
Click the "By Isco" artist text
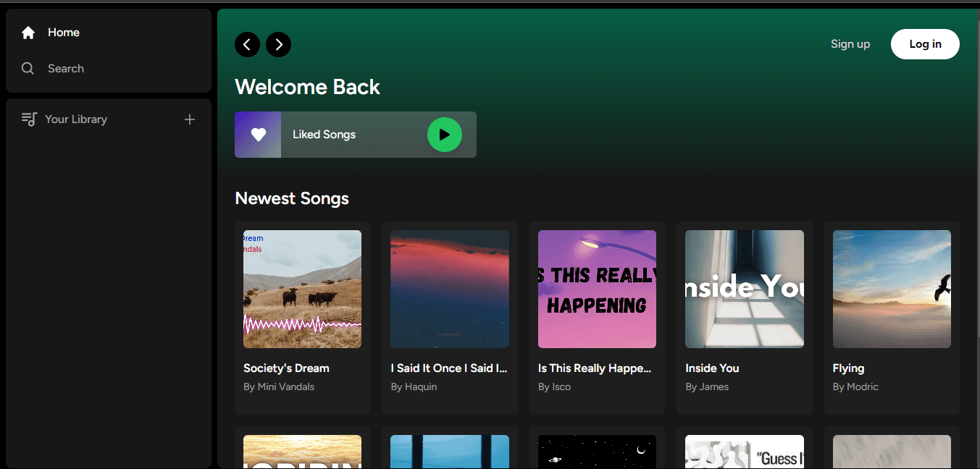[554, 387]
